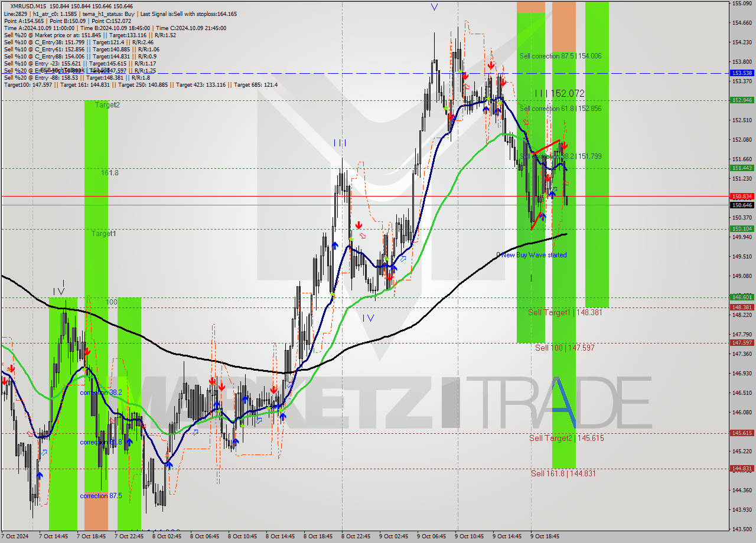The height and width of the screenshot is (543, 756).
Task: Click the 'I I I 152.072' wave label
Action: (x=559, y=93)
